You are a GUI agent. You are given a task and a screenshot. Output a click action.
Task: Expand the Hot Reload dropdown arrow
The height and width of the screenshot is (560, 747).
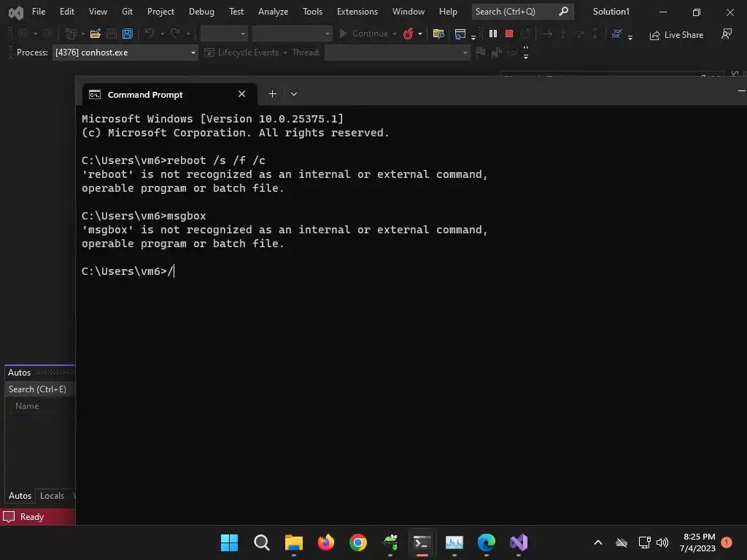pos(420,34)
